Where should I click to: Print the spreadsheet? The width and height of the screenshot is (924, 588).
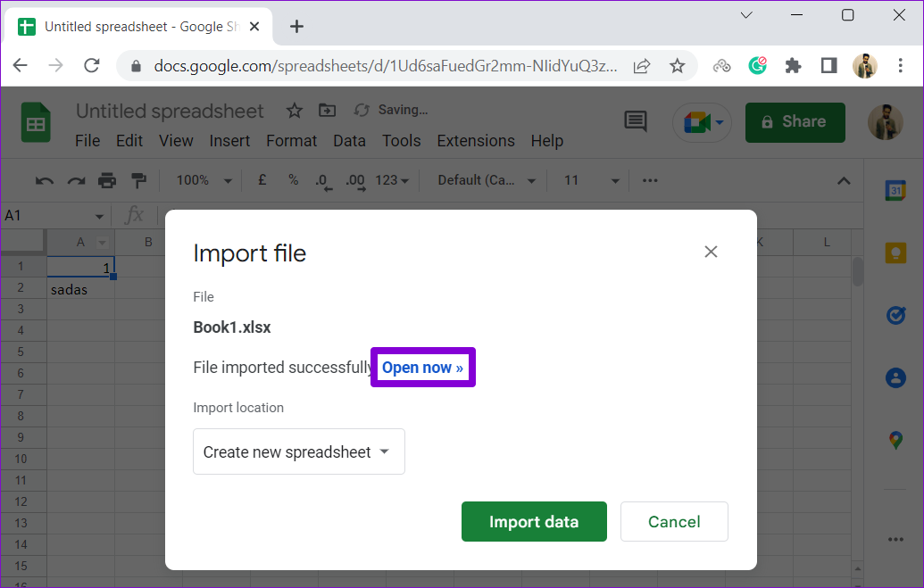click(107, 180)
